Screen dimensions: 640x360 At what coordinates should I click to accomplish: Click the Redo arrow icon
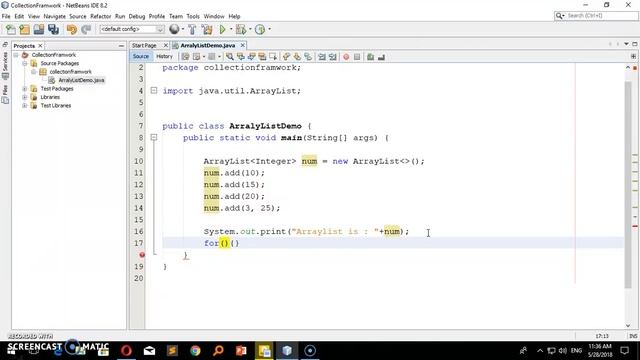click(86, 29)
